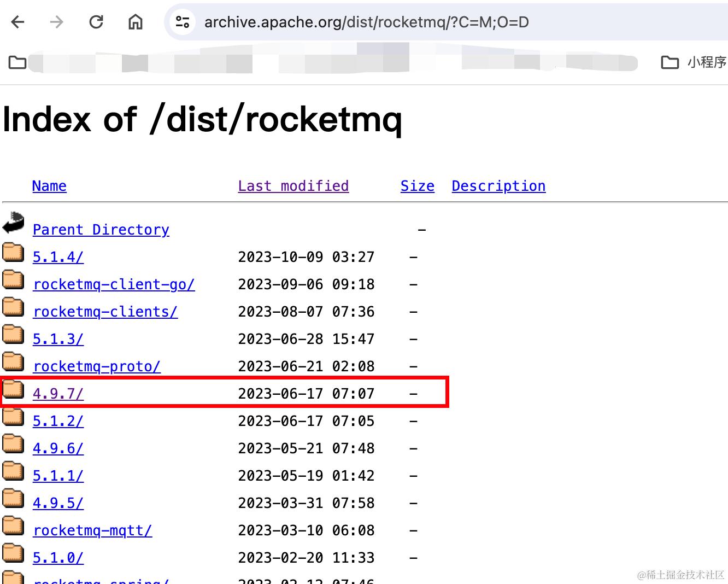Click the folder icon beside rocketmq-proto/

click(13, 361)
